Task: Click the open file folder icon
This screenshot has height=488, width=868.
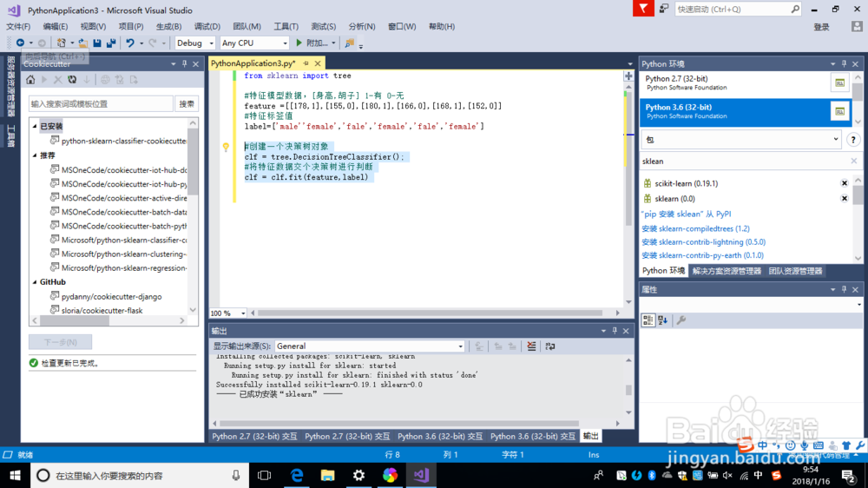Action: coord(82,43)
